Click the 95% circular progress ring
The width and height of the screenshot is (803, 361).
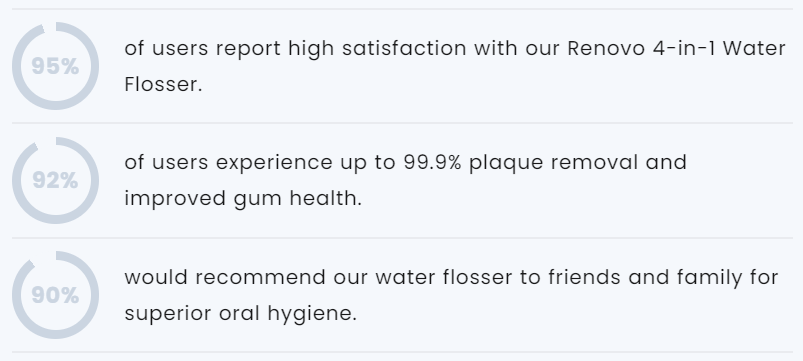click(x=55, y=66)
